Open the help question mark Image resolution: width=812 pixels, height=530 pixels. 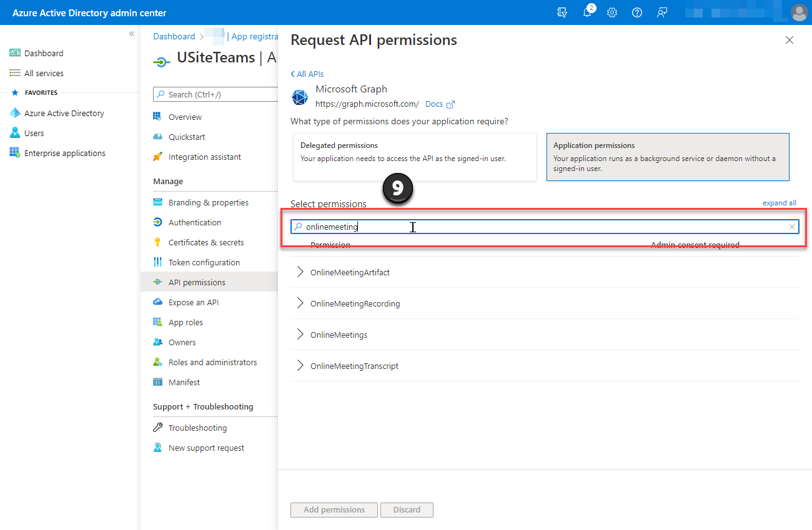637,12
